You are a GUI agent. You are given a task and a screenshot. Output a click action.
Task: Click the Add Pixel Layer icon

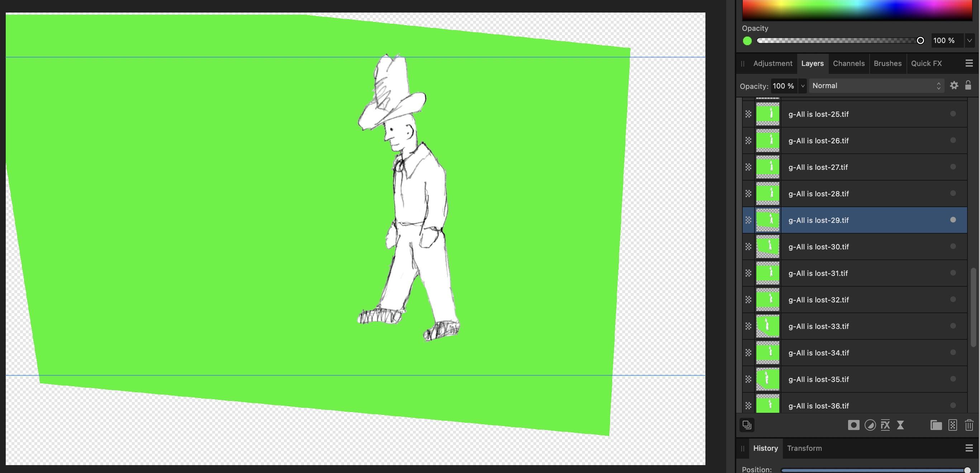(953, 425)
